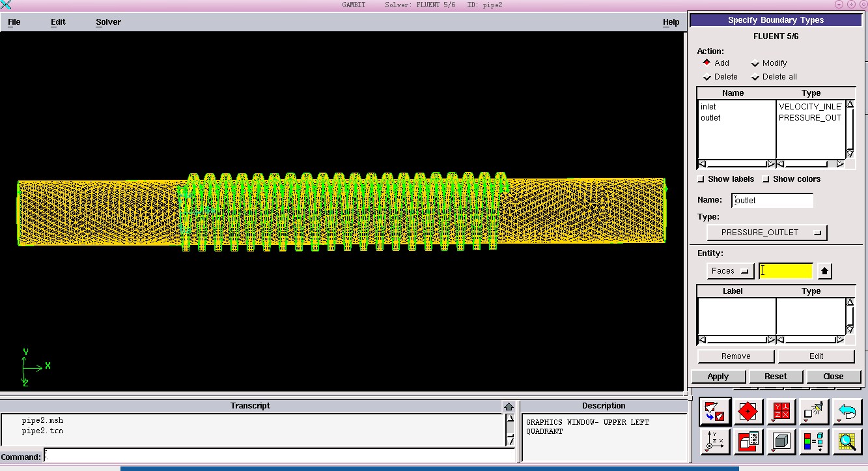Open the Solver menu
The width and height of the screenshot is (868, 471).
pos(108,22)
